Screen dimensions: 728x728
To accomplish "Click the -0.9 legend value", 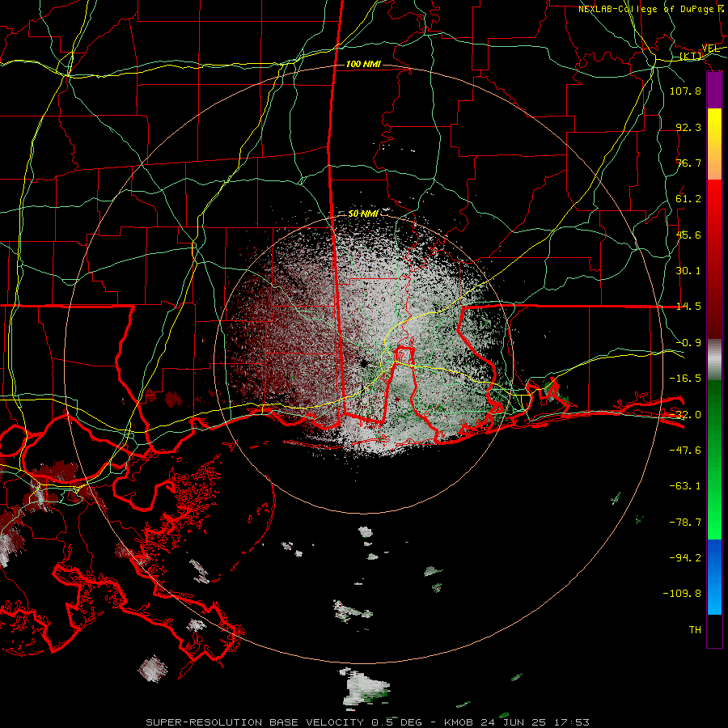I will click(688, 343).
